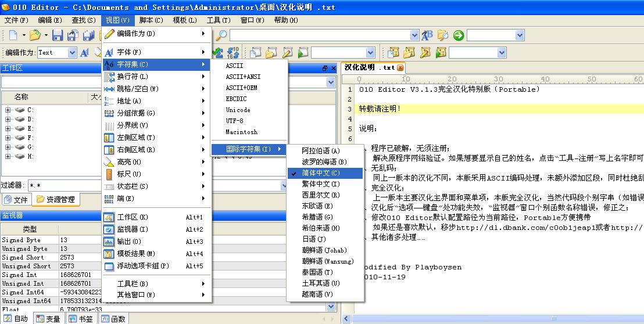Click the Replace AB icon
The height and width of the screenshot is (324, 644).
click(x=427, y=35)
